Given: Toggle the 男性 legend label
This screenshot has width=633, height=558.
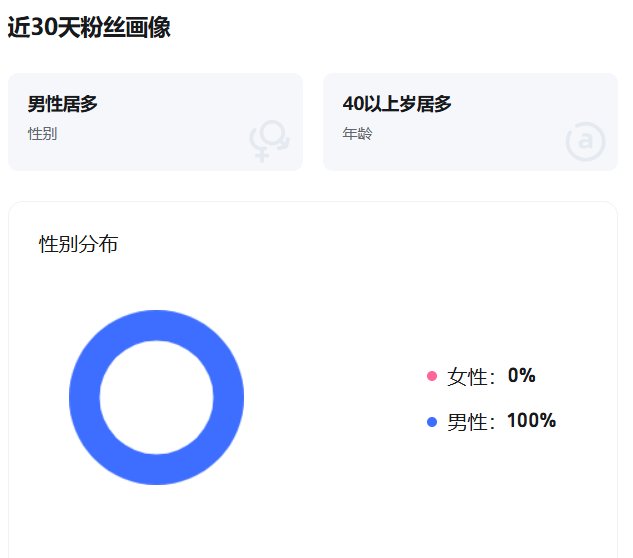Looking at the screenshot, I should click(x=470, y=421).
